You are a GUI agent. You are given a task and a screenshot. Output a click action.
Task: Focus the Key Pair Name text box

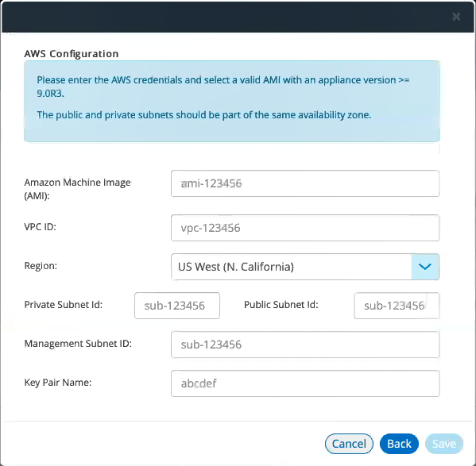pyautogui.click(x=305, y=383)
